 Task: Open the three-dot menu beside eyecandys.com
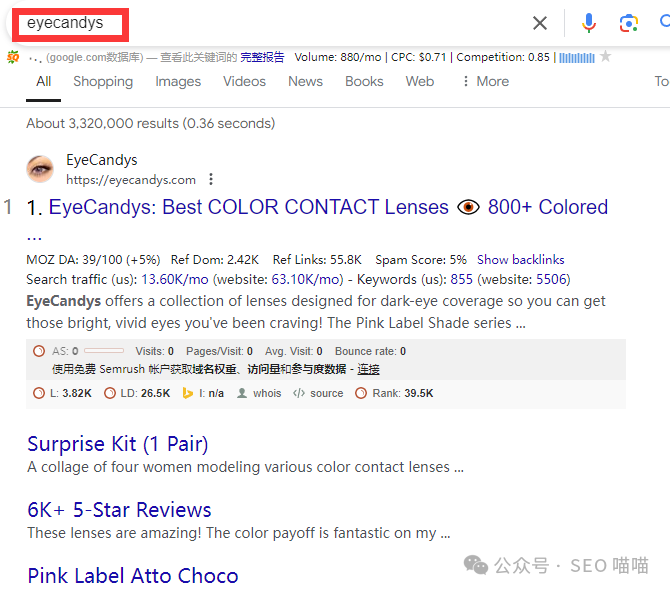(211, 180)
